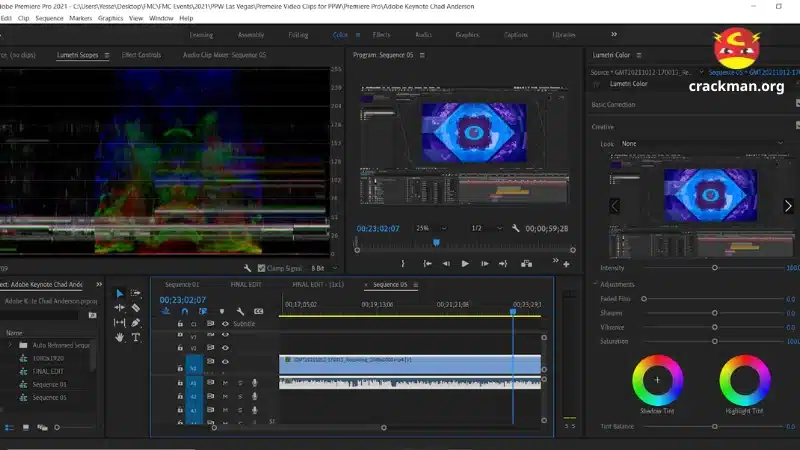The image size is (800, 450).
Task: Open the Window menu
Action: [161, 18]
